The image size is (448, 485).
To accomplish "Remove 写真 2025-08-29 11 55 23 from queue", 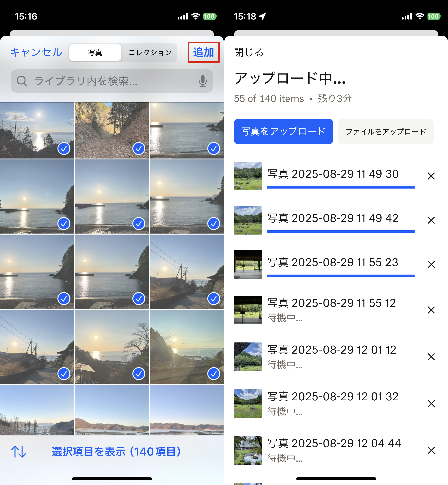I will 431,264.
